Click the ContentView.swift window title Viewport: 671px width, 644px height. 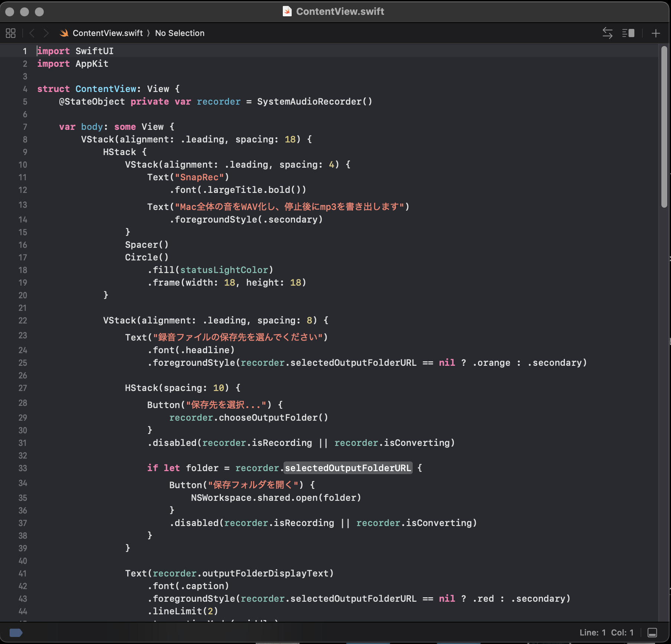click(340, 11)
